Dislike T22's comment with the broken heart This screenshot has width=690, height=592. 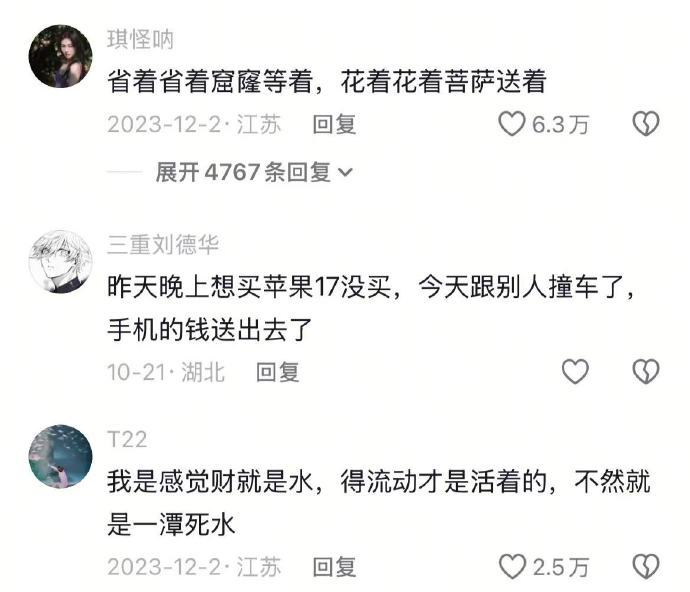646,566
